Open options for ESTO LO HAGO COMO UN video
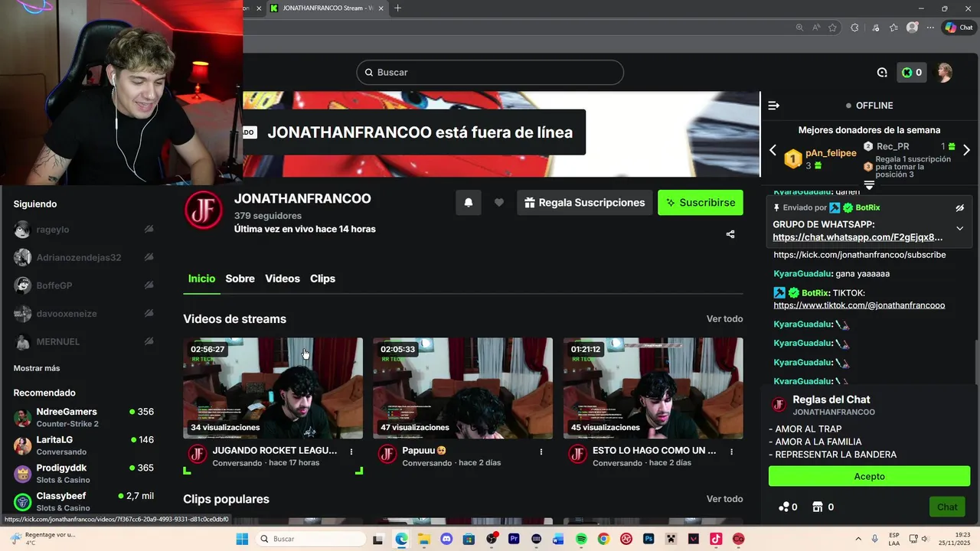 [731, 452]
